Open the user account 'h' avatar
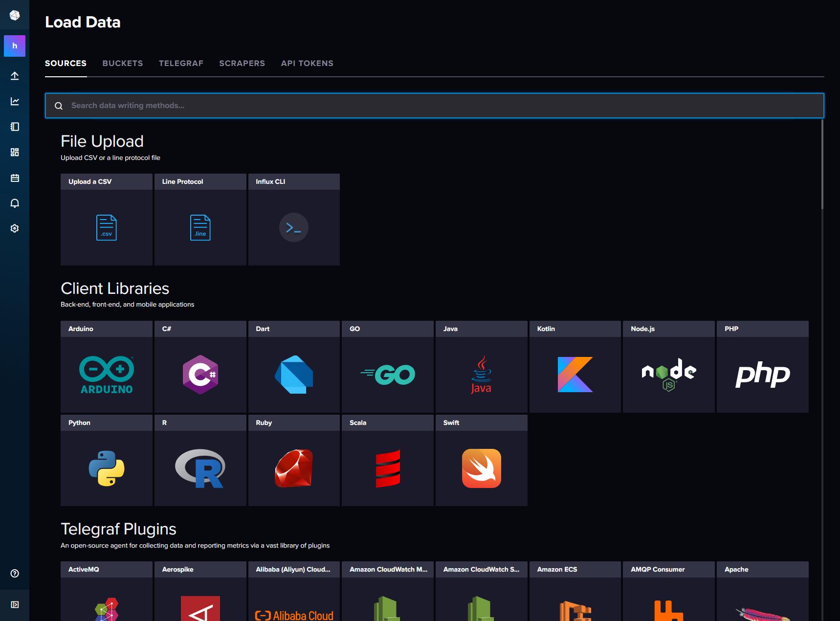This screenshot has width=840, height=621. [15, 46]
